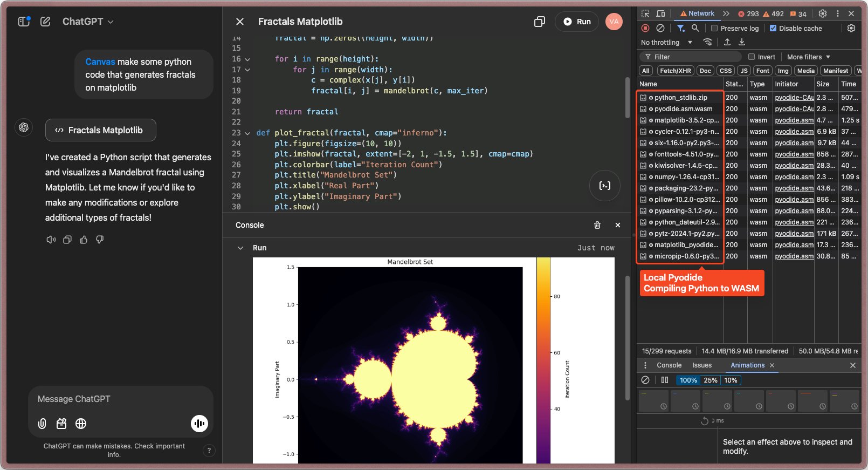Screen dimensions: 868x470
Task: Close the canvas Console panel
Action: click(618, 225)
